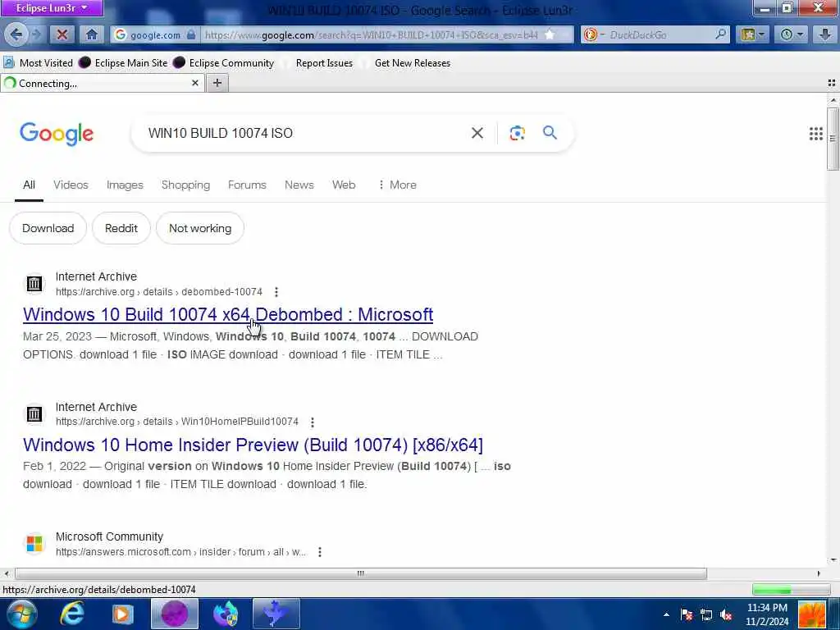Open muted volume tray icon
840x630 pixels.
point(727,615)
